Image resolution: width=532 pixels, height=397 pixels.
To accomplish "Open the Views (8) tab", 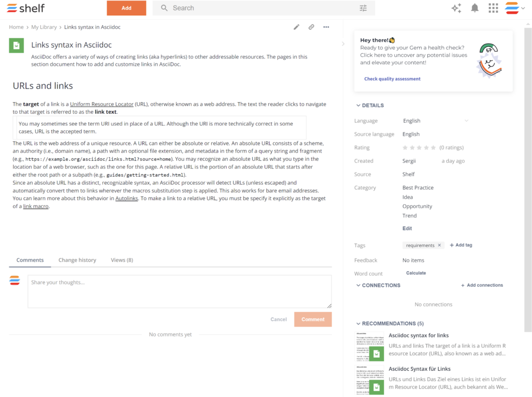I will [x=122, y=260].
